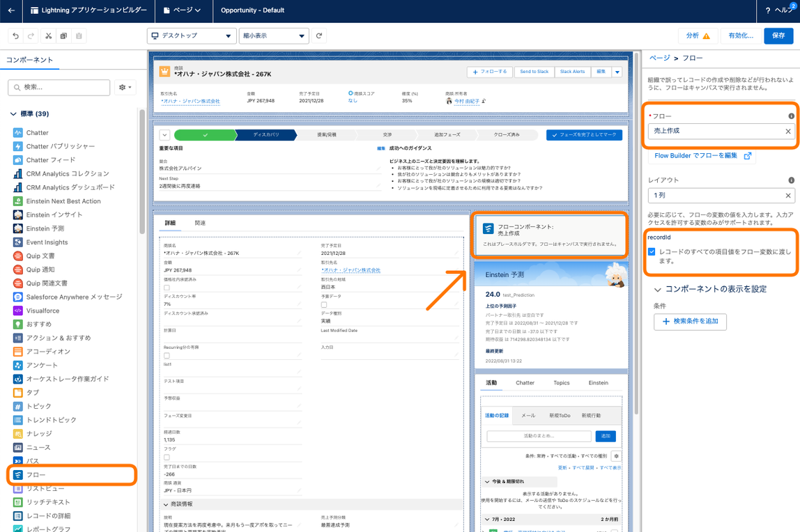The width and height of the screenshot is (800, 532).
Task: Toggle the 価格社内承認済み checkbox
Action: click(x=167, y=288)
